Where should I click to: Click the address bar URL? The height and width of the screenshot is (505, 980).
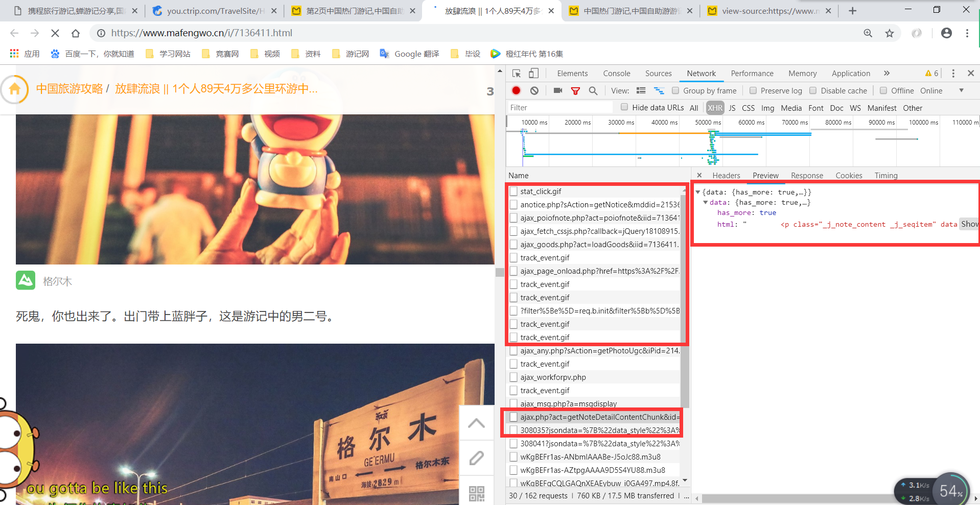[201, 33]
